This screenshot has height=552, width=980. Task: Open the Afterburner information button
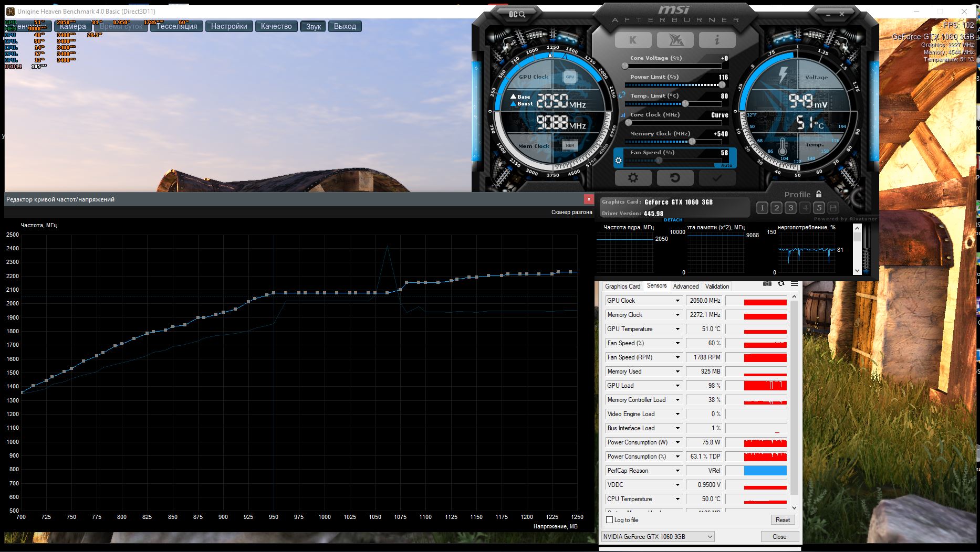click(x=717, y=40)
